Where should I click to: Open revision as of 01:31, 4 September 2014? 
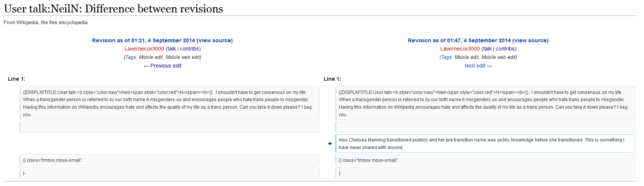(x=143, y=40)
